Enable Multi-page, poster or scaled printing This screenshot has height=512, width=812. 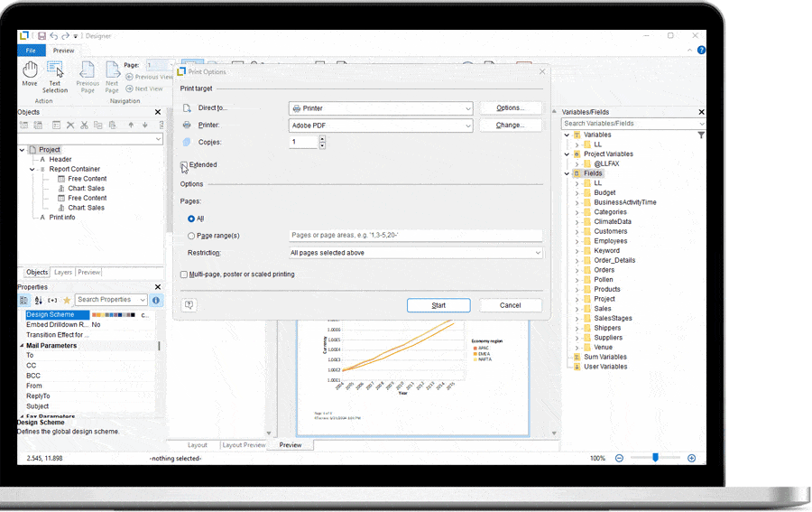[x=184, y=275]
